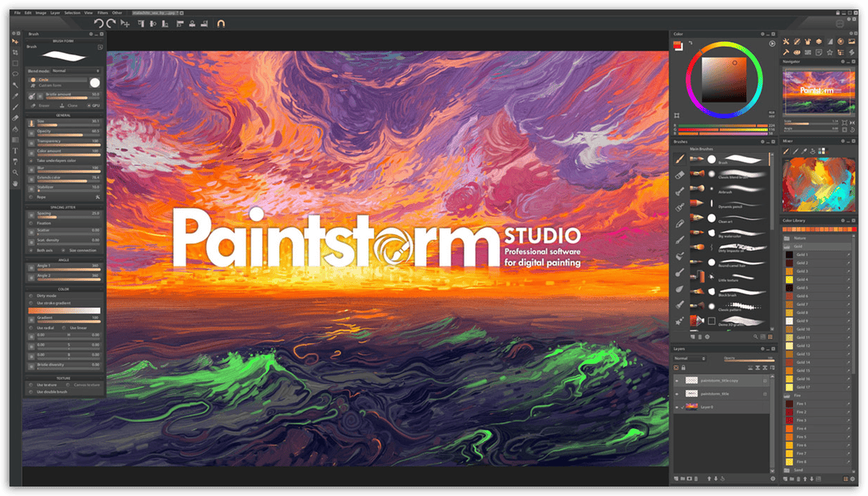This screenshot has height=496, width=868.
Task: Enable Use double brush
Action: coord(48,391)
